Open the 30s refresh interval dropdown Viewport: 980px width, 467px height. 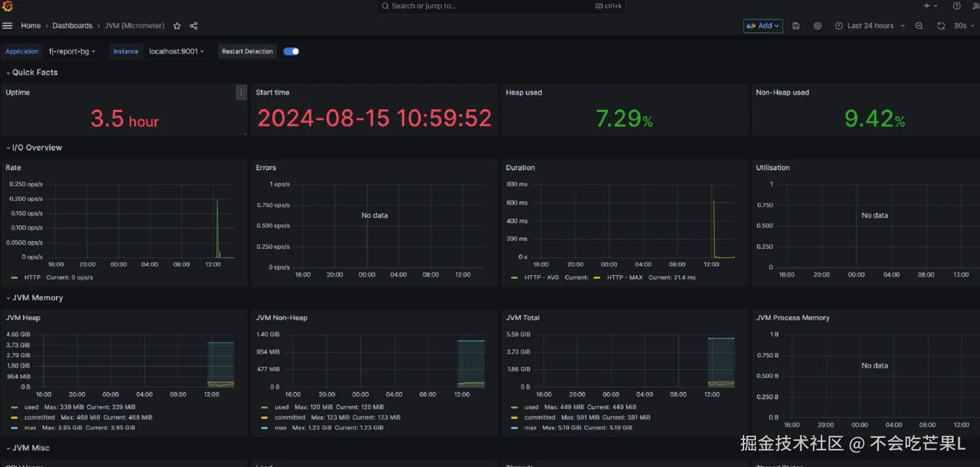pos(964,26)
